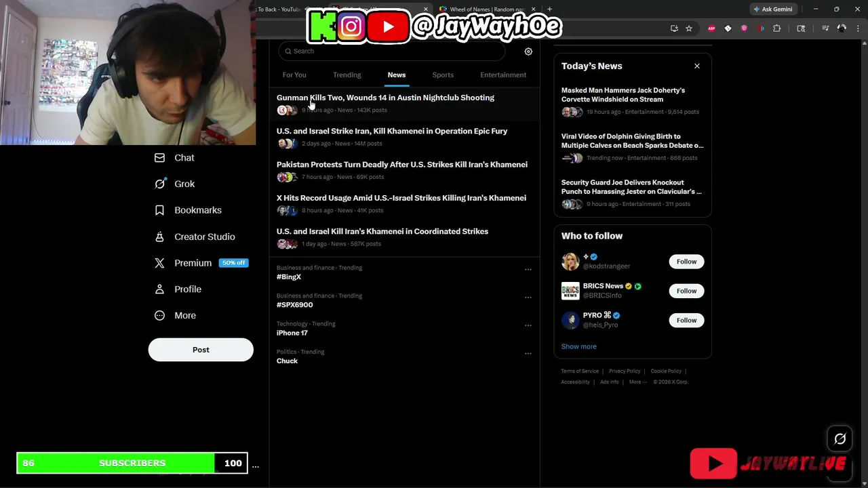Open Creator Studio from the sidebar

point(194,237)
